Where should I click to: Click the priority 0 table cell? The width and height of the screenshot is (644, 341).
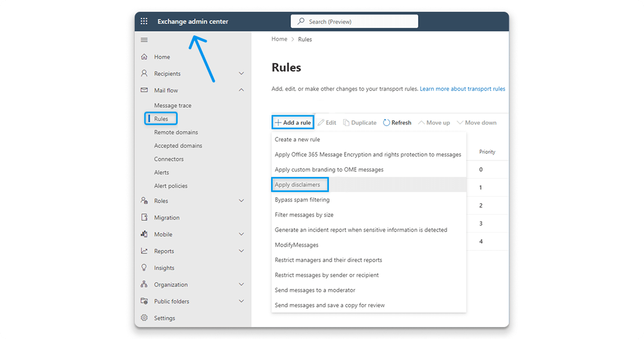tap(481, 169)
